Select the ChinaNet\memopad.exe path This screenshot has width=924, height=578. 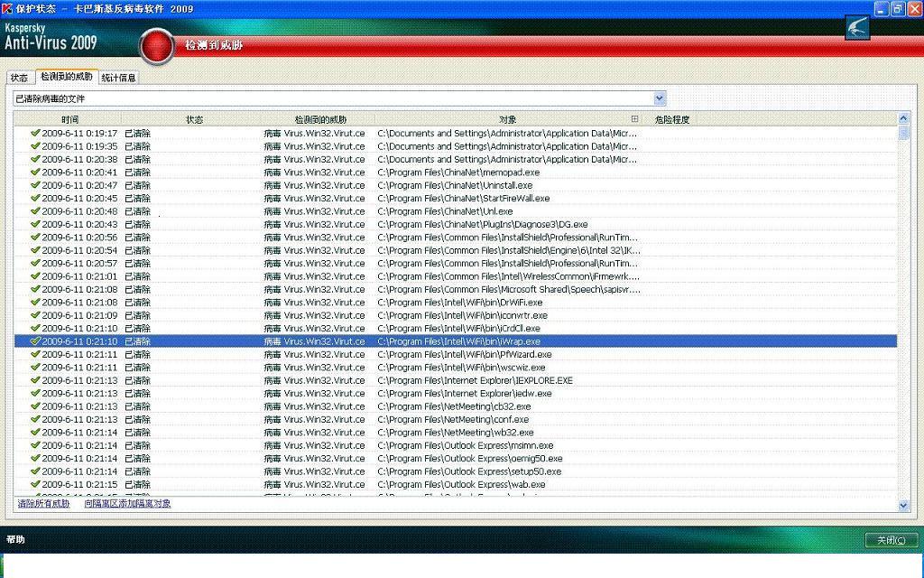click(x=458, y=172)
